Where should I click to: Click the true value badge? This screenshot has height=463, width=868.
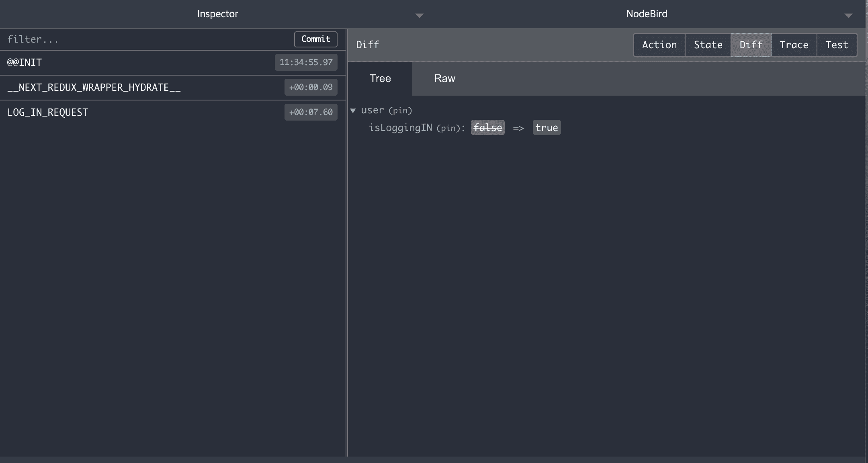(x=546, y=128)
